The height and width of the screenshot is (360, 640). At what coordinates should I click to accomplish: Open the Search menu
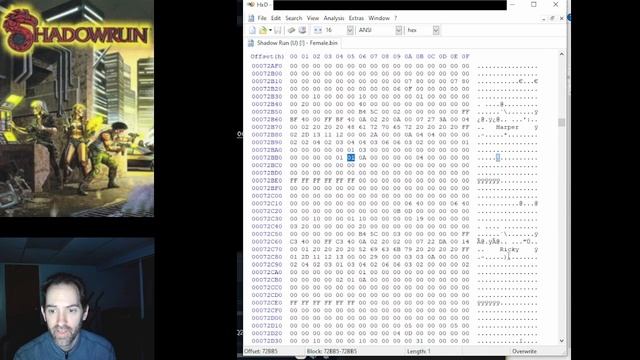tap(293, 18)
